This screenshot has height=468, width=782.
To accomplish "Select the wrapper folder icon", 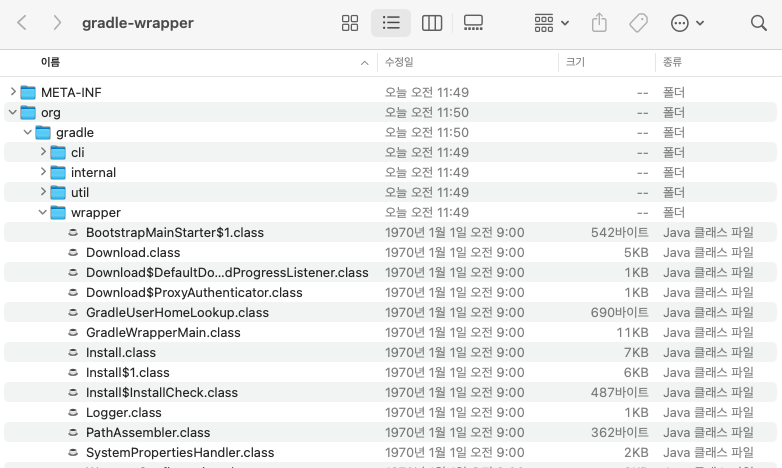I will point(58,213).
